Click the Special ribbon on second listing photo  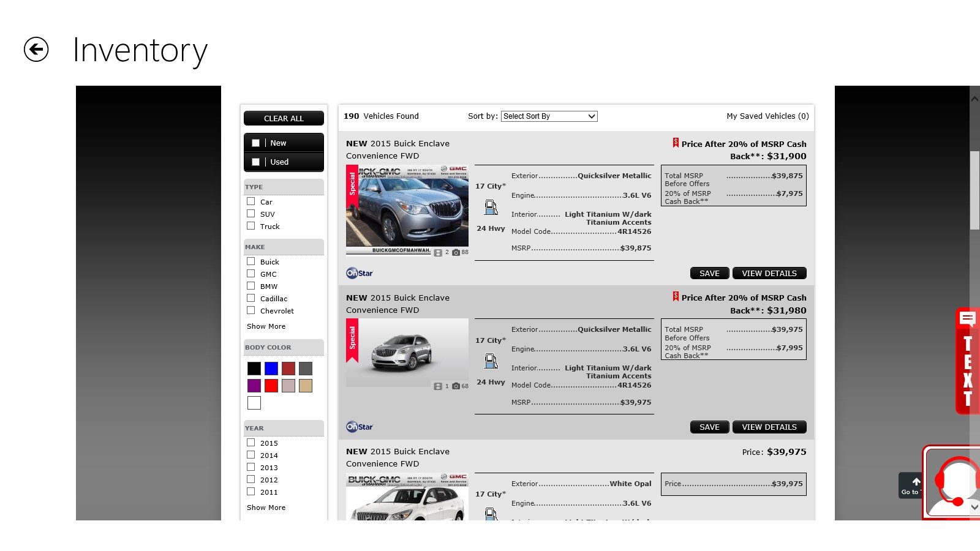point(352,341)
